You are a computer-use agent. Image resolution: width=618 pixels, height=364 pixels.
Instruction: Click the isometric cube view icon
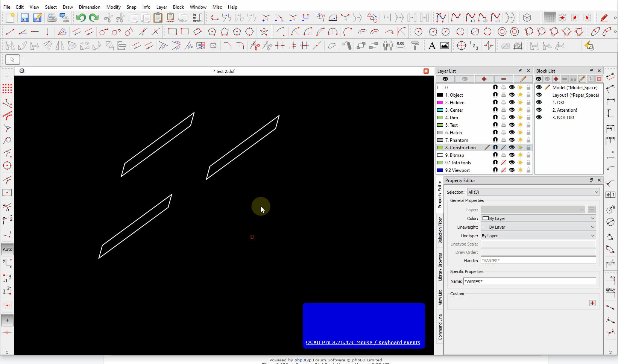point(527,18)
